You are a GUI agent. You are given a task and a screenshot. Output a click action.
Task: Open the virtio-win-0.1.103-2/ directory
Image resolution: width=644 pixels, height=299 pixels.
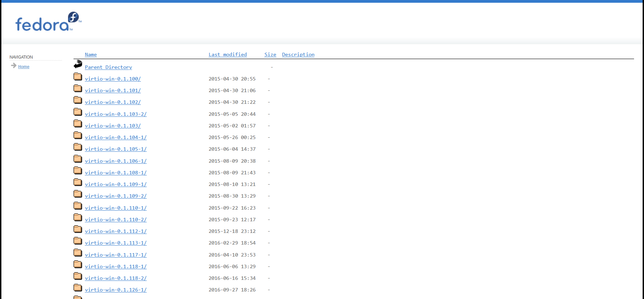[x=116, y=114]
